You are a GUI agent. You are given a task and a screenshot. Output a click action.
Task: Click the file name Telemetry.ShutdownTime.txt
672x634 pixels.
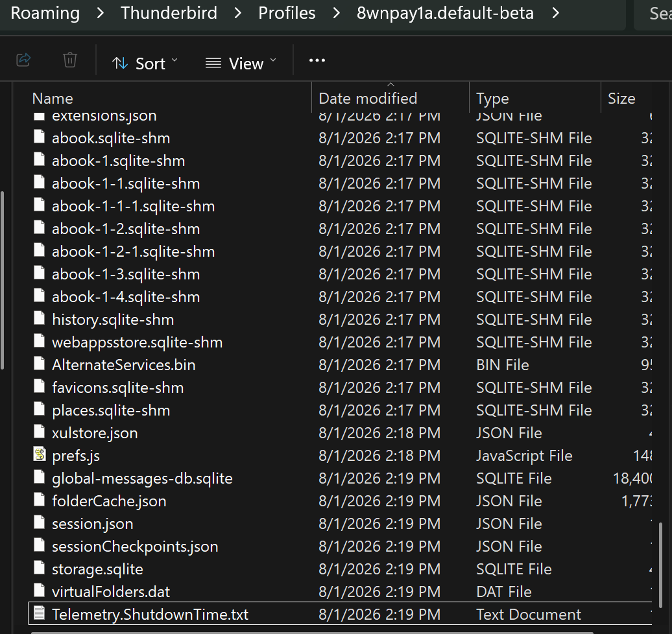point(150,615)
